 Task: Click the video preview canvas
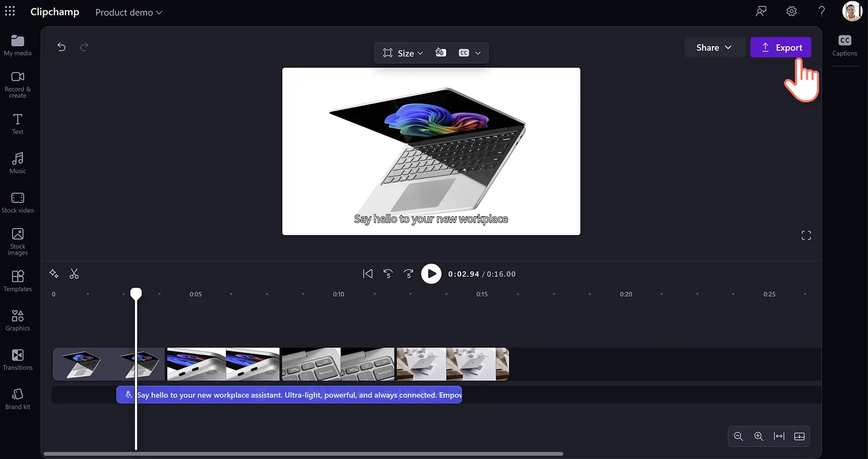point(431,151)
